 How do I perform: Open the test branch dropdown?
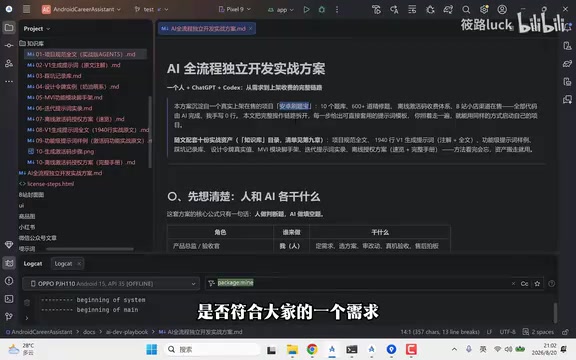tap(151, 9)
